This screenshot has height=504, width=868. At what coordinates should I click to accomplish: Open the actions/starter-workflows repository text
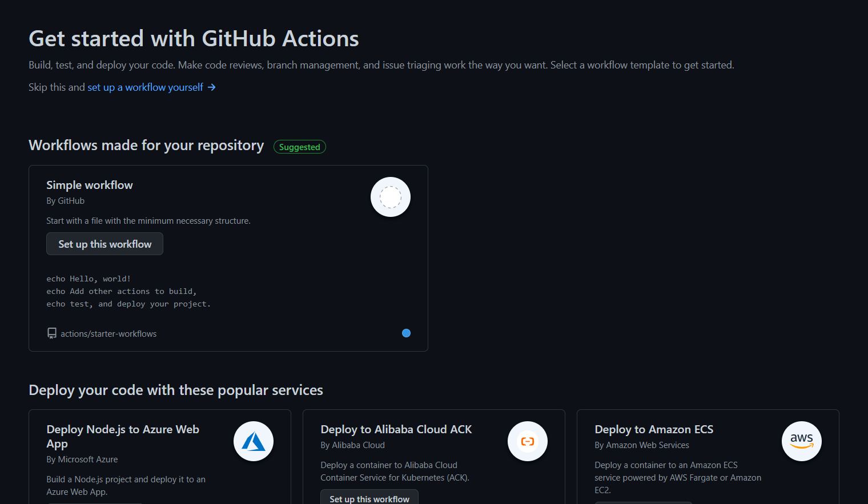tap(108, 334)
